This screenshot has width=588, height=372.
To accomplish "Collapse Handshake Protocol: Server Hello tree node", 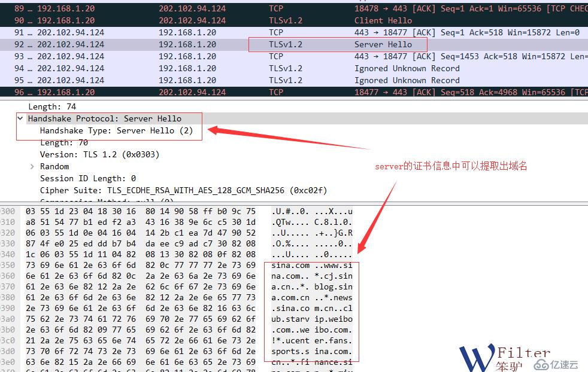I will (x=20, y=118).
